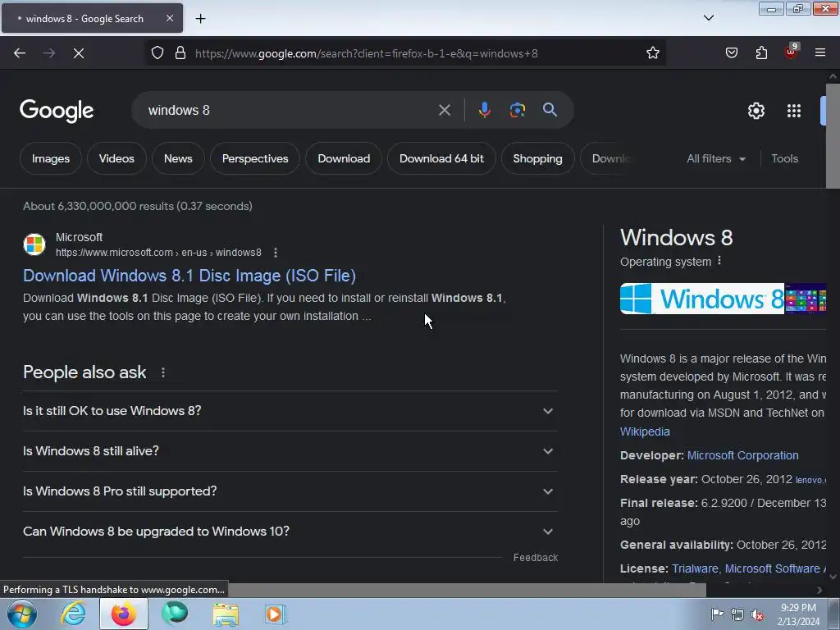Open the Save to Pocket icon
The width and height of the screenshot is (840, 630).
tap(731, 53)
